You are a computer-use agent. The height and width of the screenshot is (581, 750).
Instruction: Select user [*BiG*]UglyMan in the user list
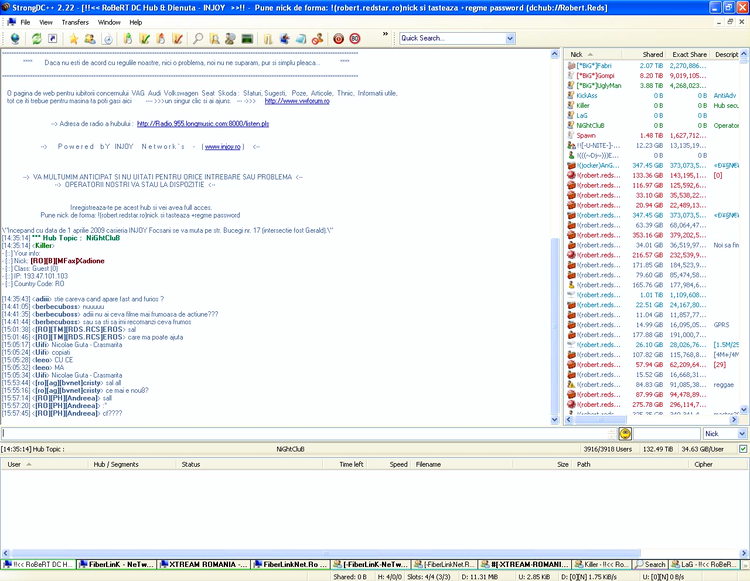click(599, 86)
